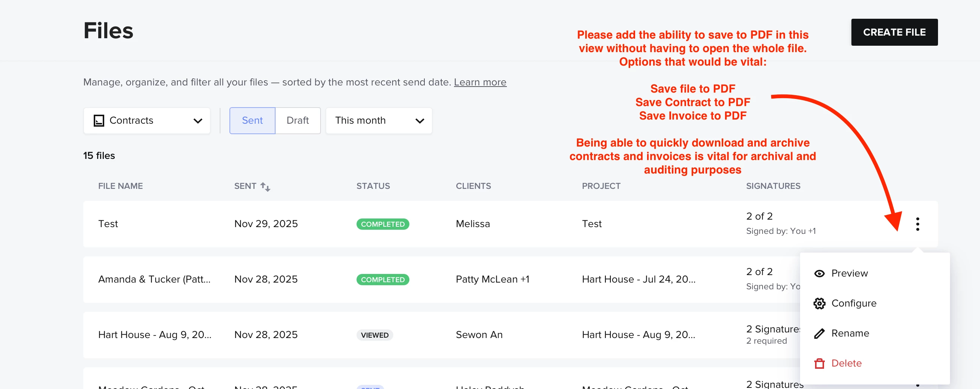Click the eye icon beside Preview
Screen dimensions: 980x389
(x=819, y=274)
